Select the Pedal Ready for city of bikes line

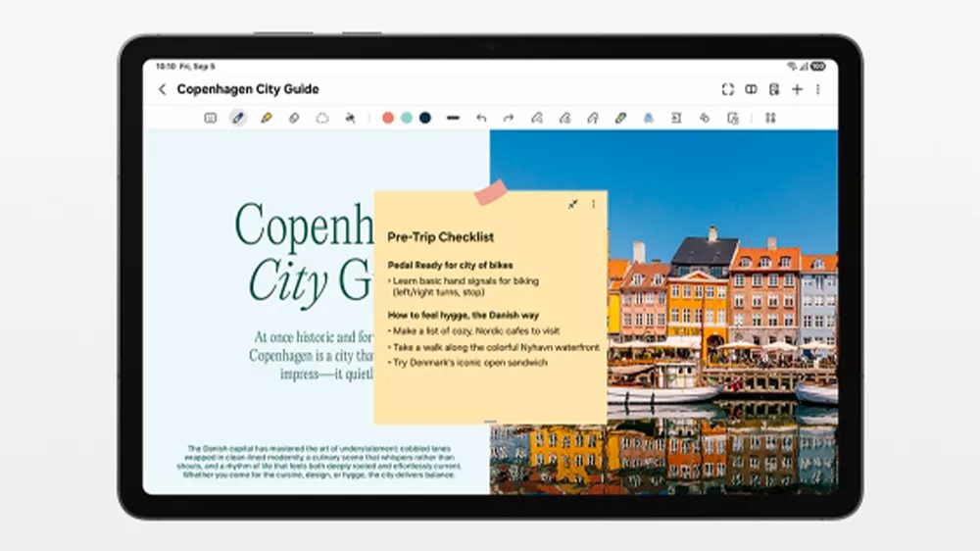450,265
